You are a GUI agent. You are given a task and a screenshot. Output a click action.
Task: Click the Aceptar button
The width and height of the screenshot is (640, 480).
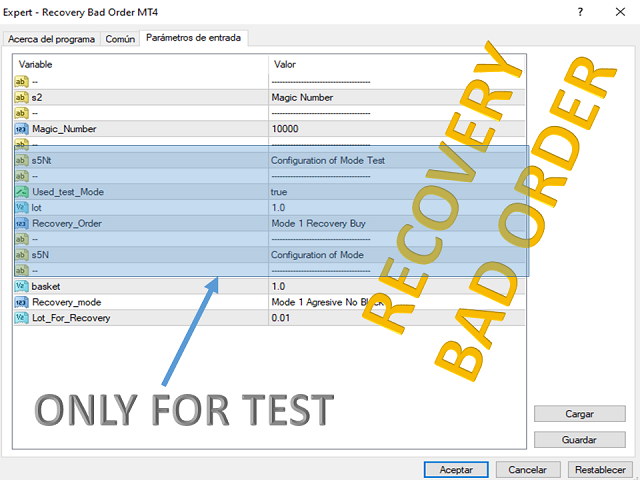456,470
